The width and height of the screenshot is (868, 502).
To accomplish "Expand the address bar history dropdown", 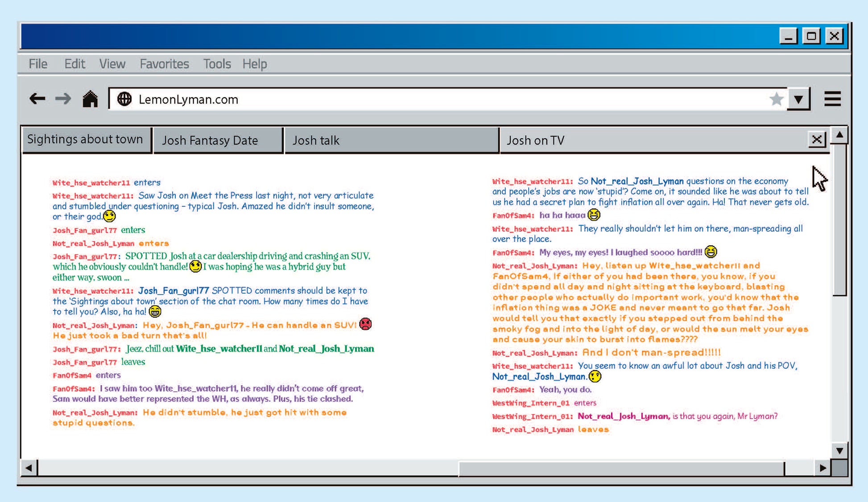I will click(798, 99).
